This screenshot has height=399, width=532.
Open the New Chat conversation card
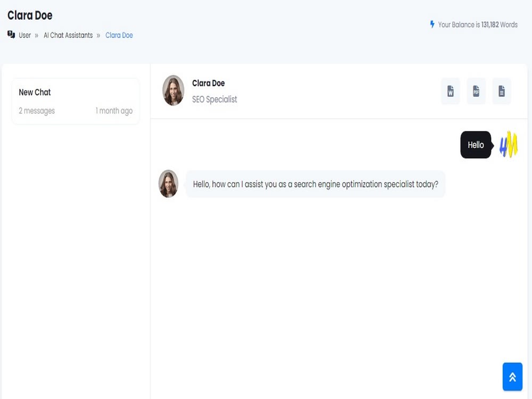point(76,101)
